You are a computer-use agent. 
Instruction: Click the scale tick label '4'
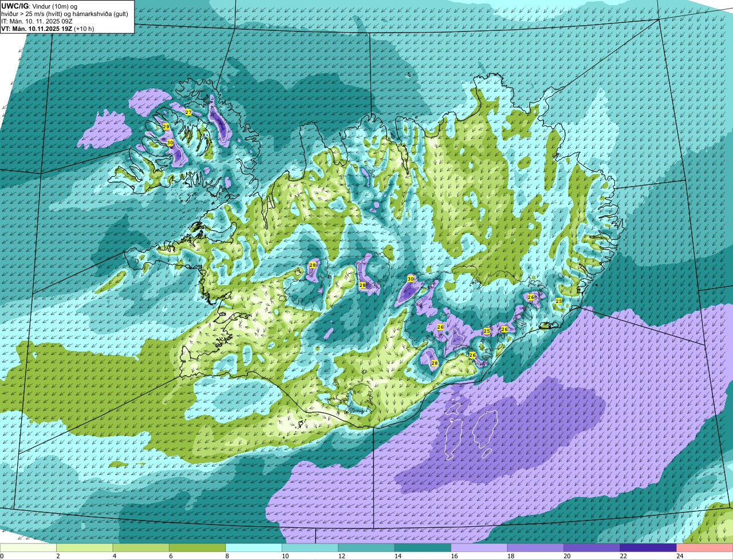114,556
